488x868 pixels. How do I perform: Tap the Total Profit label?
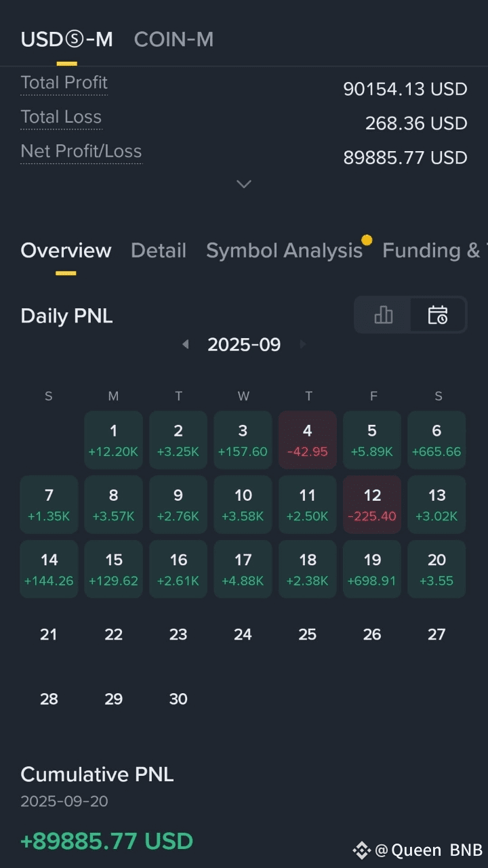point(64,83)
